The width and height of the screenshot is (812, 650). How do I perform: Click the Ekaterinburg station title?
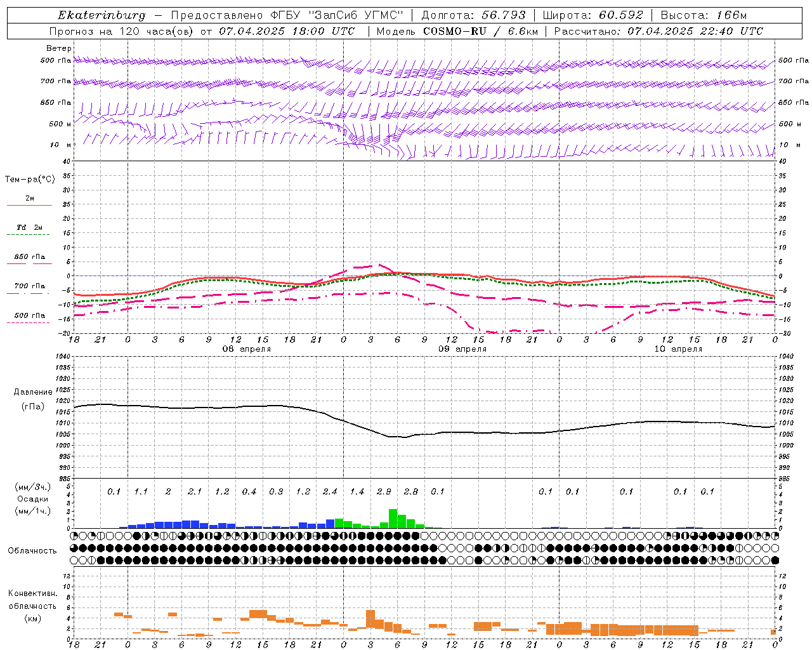[x=101, y=15]
